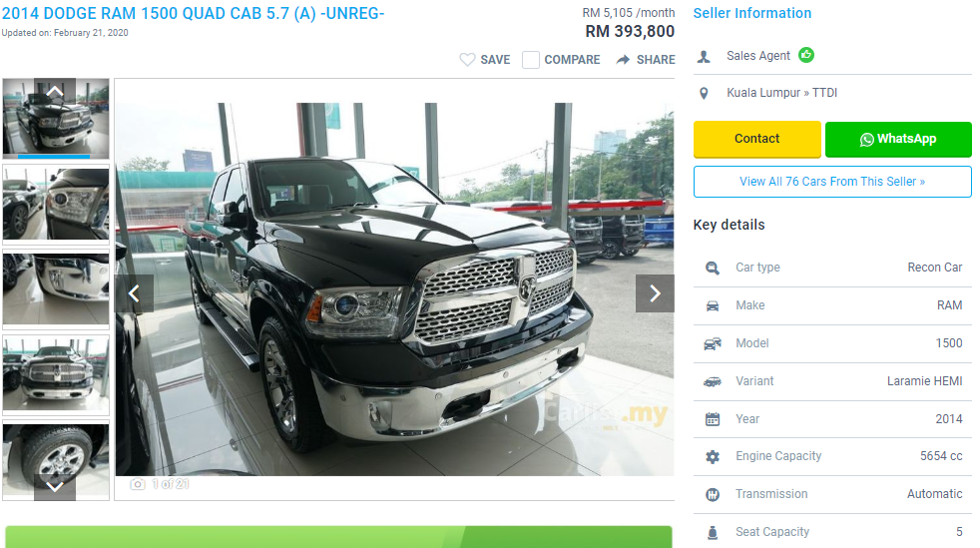The image size is (980, 548).
Task: Select the chrome bumper close-up thumbnail
Action: coord(56,289)
